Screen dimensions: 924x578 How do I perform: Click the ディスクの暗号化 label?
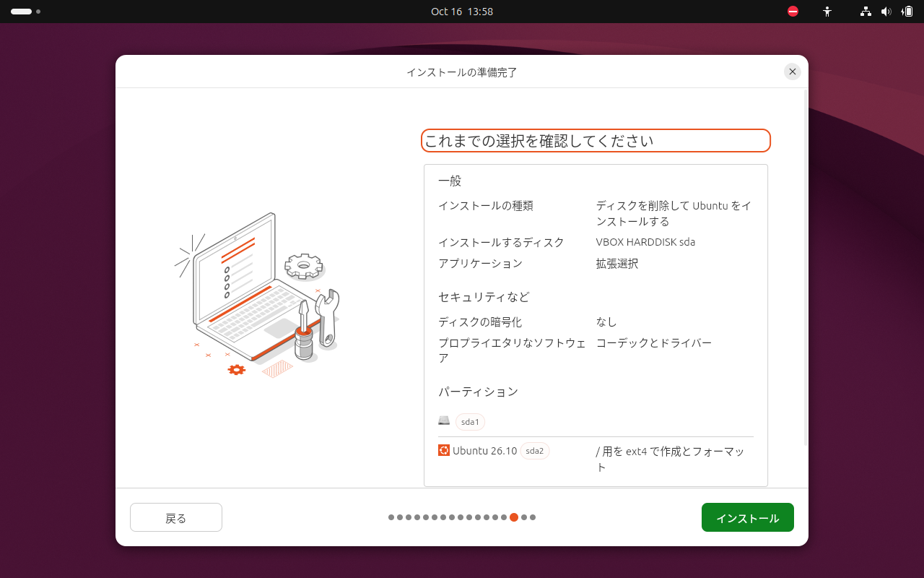coord(480,322)
